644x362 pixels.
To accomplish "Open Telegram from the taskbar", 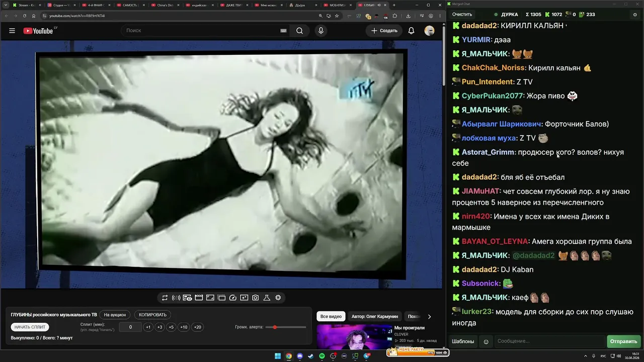I will (366, 356).
